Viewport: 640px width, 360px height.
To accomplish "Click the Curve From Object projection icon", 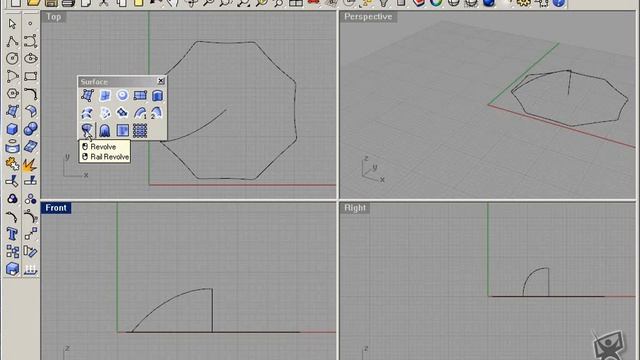I will [x=12, y=147].
